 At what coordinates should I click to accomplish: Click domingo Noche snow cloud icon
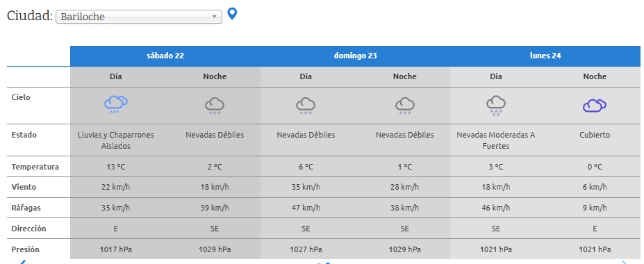[404, 106]
